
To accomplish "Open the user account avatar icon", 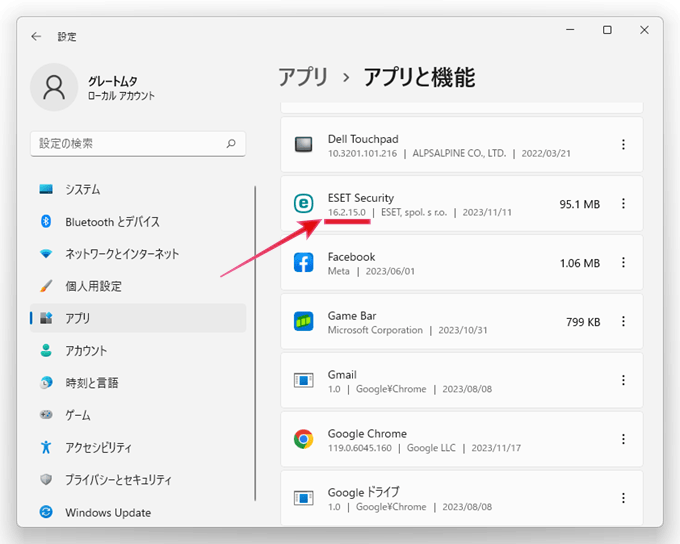I will tap(54, 87).
